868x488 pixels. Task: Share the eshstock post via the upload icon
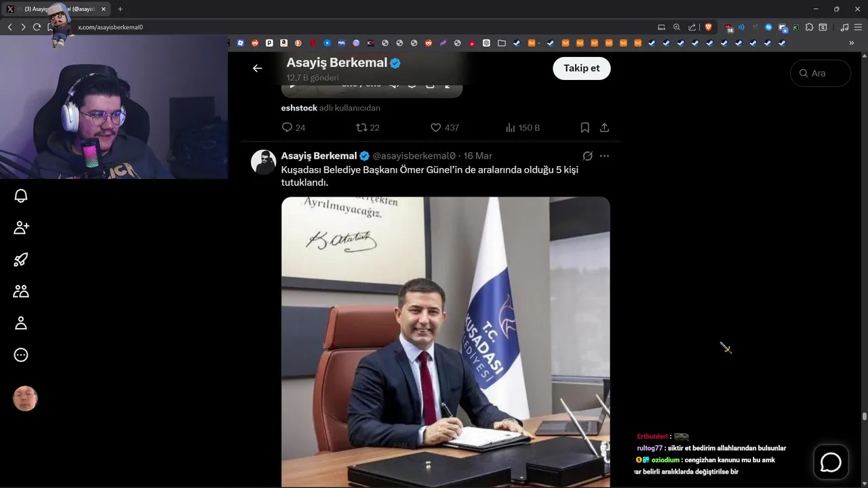605,127
